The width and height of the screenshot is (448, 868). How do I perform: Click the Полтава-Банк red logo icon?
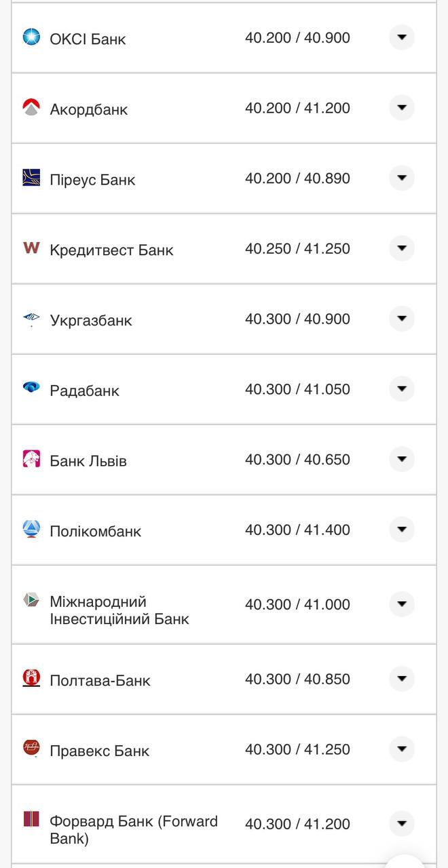[x=30, y=679]
